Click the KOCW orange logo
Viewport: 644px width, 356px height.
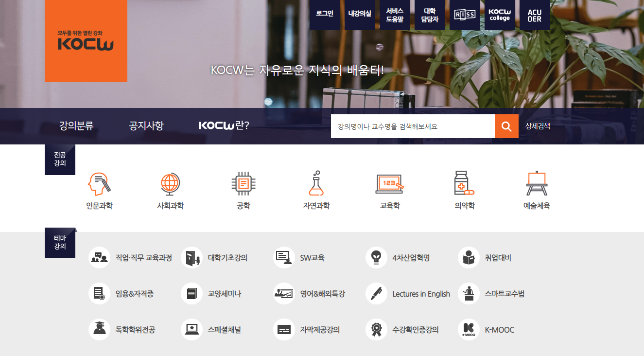(86, 41)
